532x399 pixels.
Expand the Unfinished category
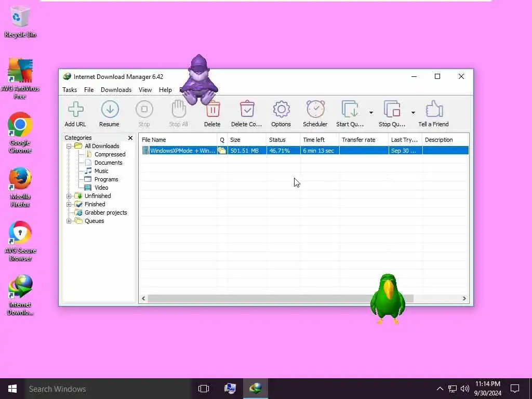[69, 196]
